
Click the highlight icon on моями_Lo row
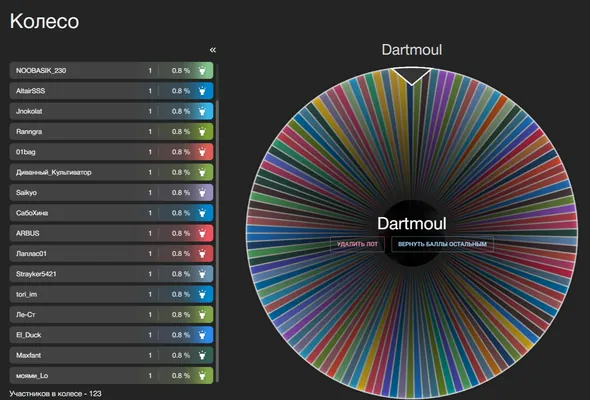202,375
